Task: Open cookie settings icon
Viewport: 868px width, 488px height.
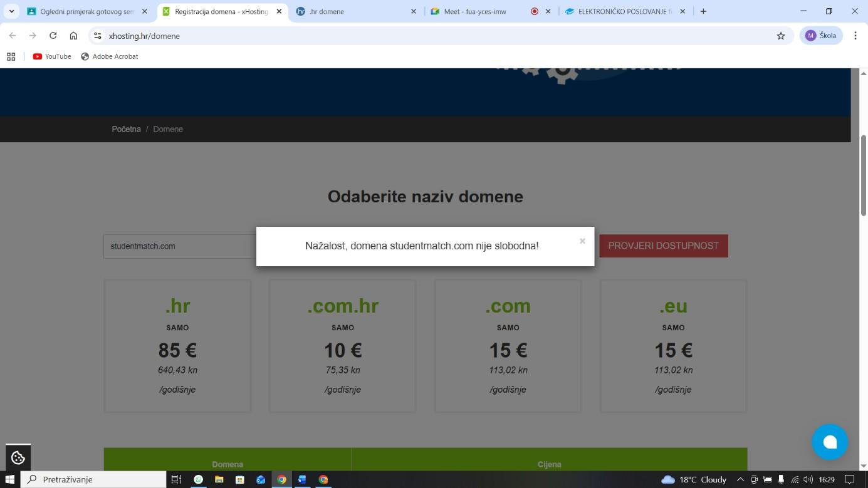Action: coord(18,457)
